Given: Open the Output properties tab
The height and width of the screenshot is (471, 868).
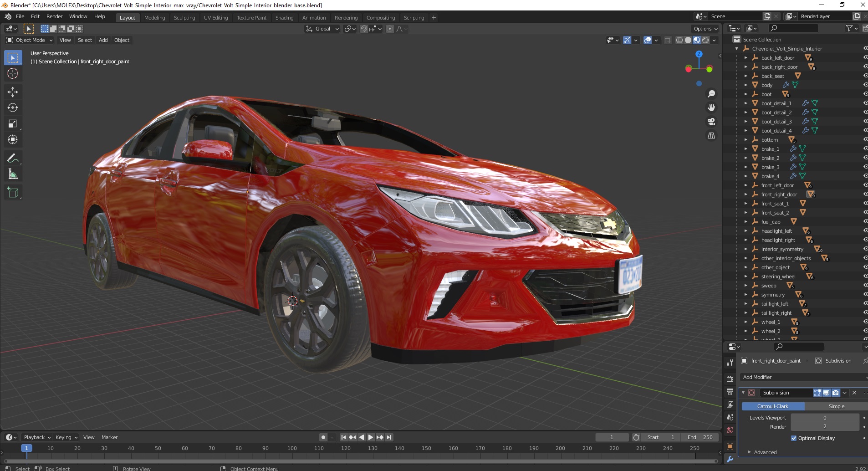Looking at the screenshot, I should pyautogui.click(x=730, y=392).
